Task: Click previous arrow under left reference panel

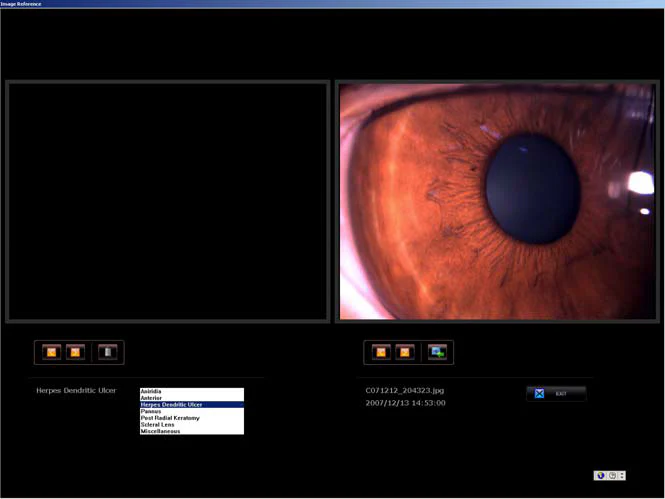Action: pos(52,352)
